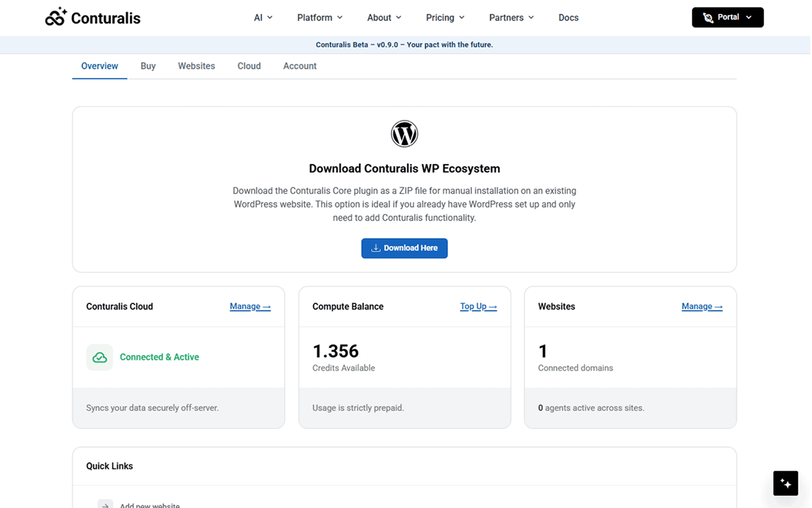Screen dimensions: 812x508
Task: Expand the AI menu chevron
Action: pos(270,17)
